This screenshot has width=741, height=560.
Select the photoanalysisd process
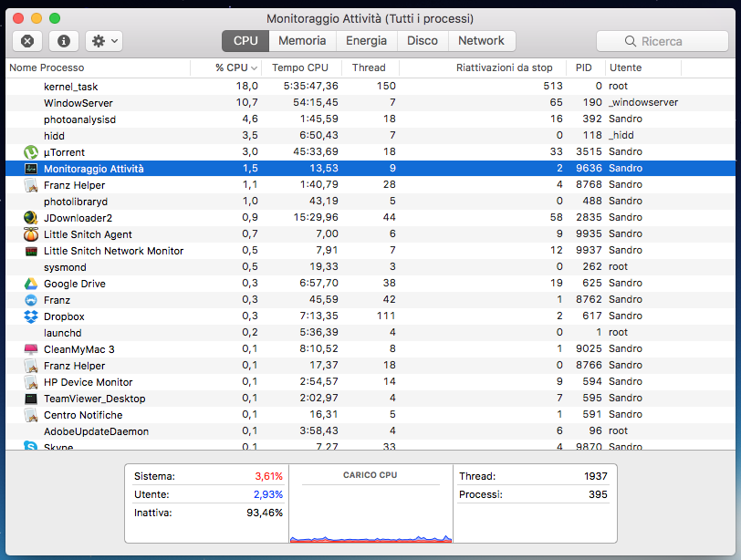pos(370,119)
